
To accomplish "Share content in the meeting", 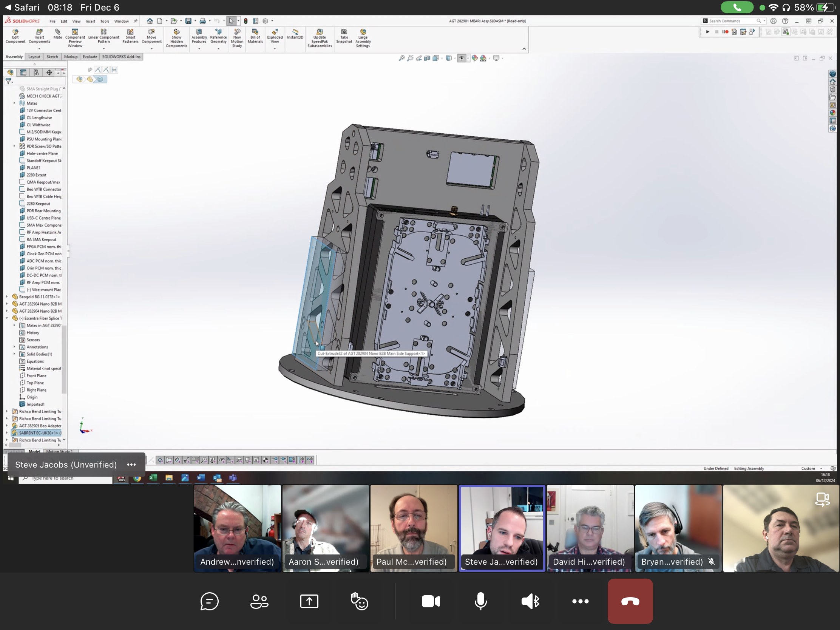I will [x=309, y=601].
